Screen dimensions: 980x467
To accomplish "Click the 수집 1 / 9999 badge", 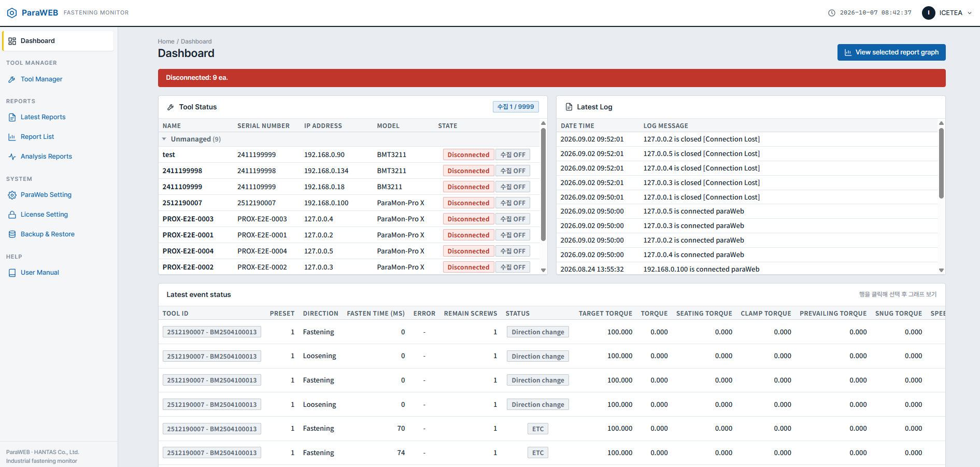I will [516, 107].
